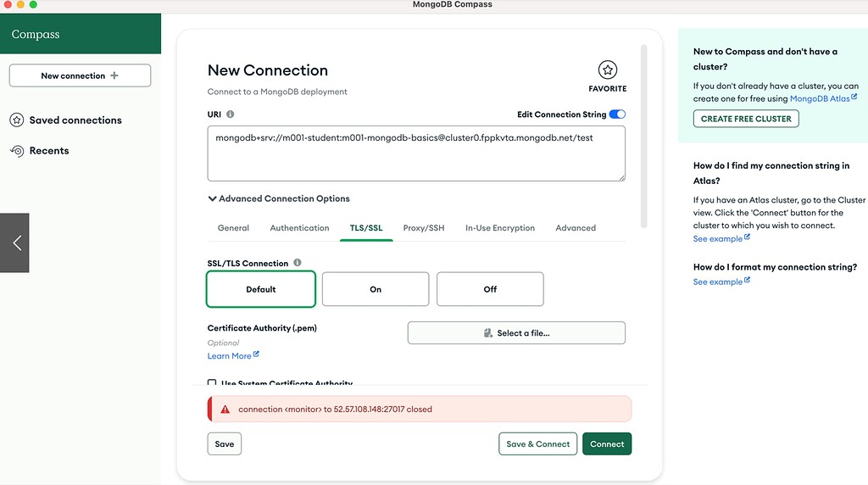Switch to the Authentication tab
This screenshot has width=868, height=485.
299,228
